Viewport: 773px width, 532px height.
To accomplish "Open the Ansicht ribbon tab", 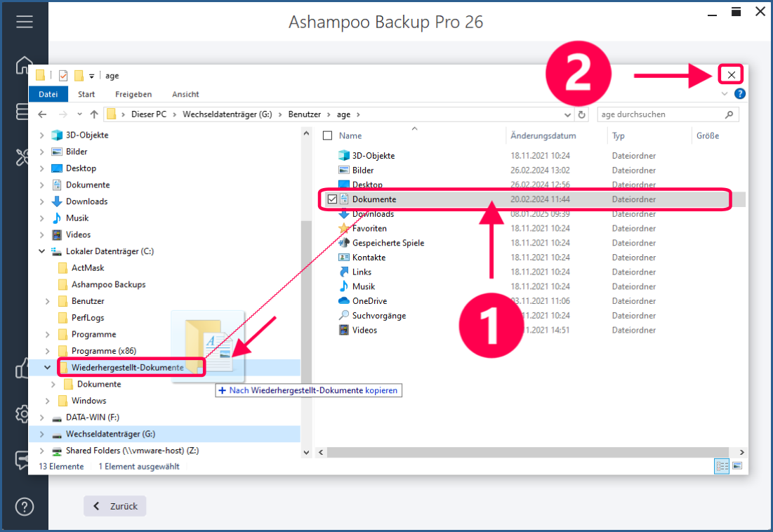I will click(185, 94).
